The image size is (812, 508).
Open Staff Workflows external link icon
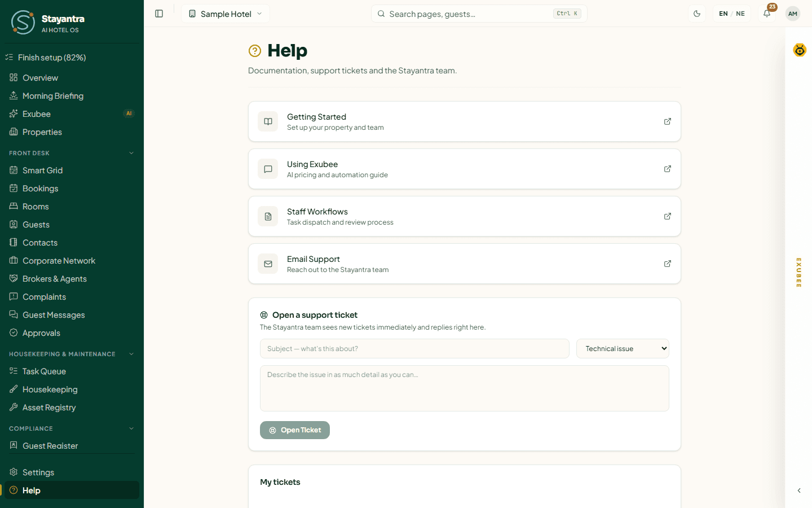[x=668, y=216]
